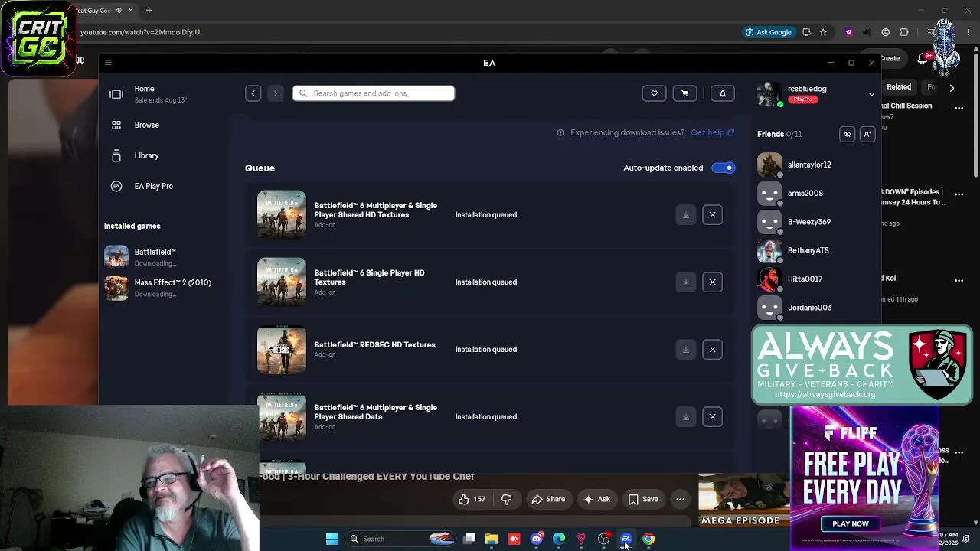The image size is (980, 551).
Task: Navigate forward in the EA app
Action: (x=276, y=93)
